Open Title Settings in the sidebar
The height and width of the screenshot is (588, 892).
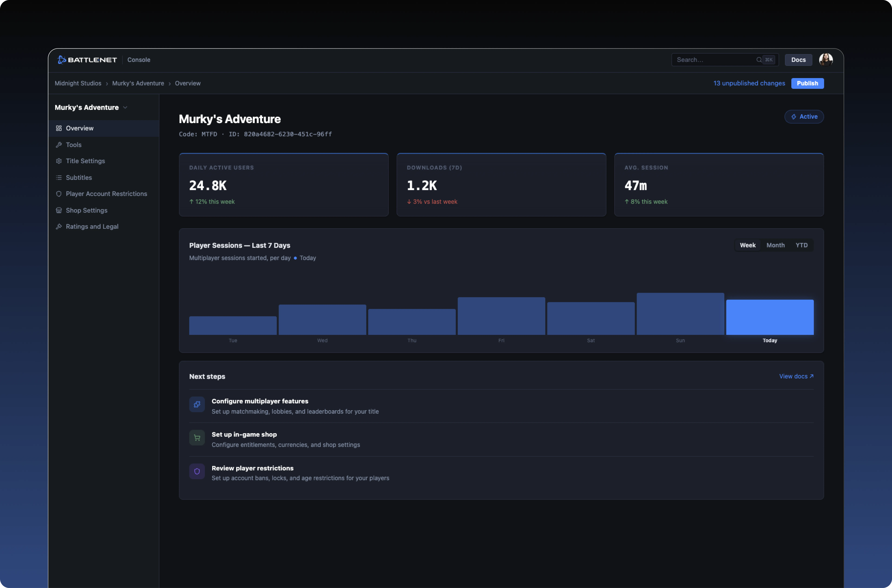coord(103,161)
